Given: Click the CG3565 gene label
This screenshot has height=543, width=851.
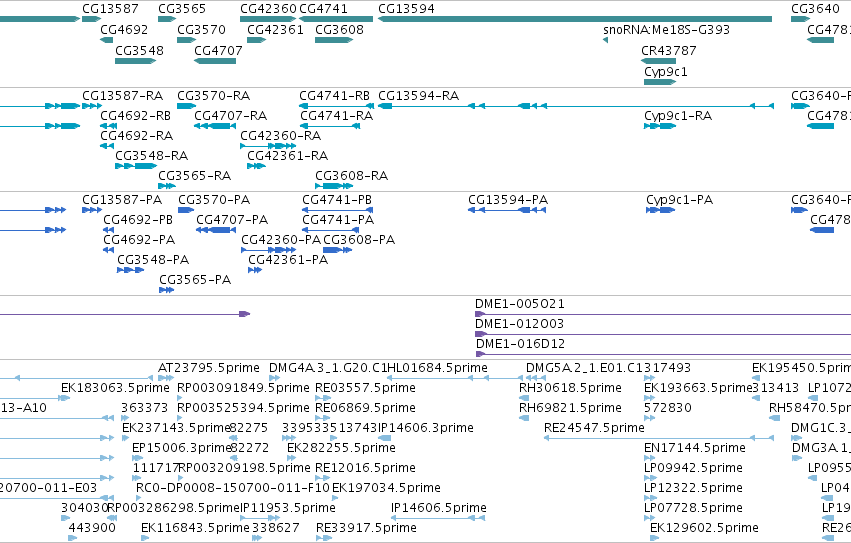Looking at the screenshot, I should [x=182, y=9].
